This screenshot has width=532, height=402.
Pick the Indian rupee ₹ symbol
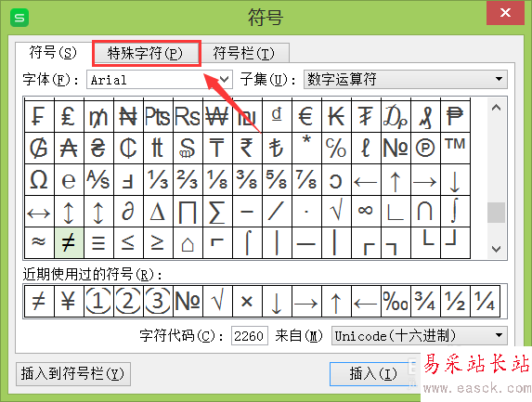tap(247, 149)
